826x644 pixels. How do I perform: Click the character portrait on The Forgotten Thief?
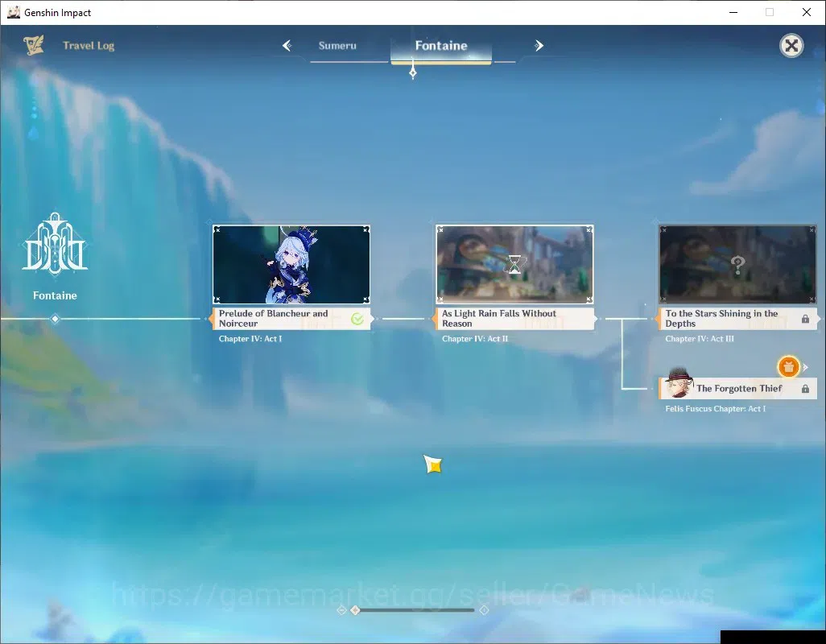(x=679, y=383)
